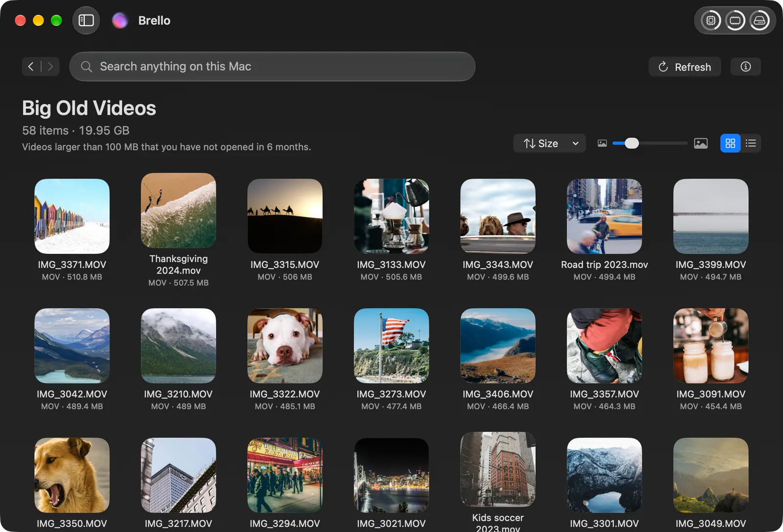Click the Refresh button
Screen dimensions: 783x532
coord(685,66)
